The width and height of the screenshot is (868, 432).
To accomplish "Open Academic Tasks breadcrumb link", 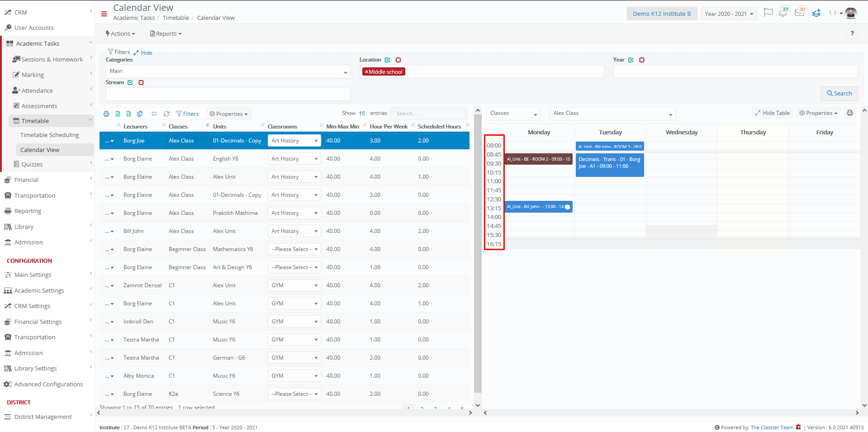I will point(134,18).
